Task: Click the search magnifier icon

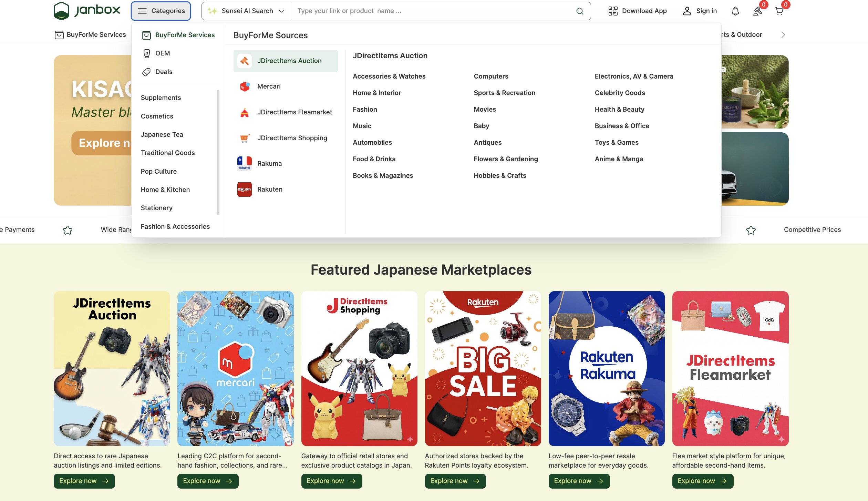Action: click(x=580, y=11)
